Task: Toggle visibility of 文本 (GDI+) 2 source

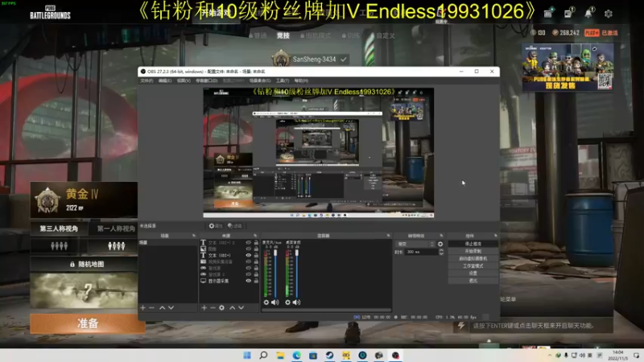Action: click(249, 243)
